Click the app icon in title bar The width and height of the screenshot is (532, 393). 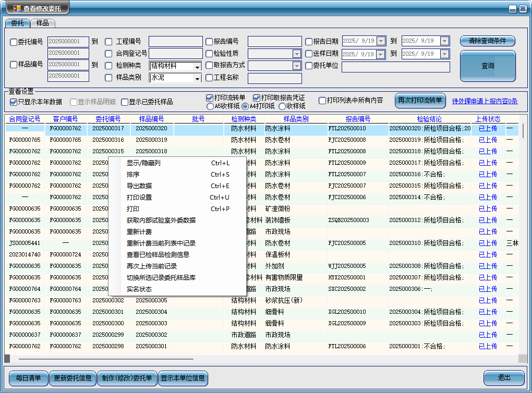(16, 8)
